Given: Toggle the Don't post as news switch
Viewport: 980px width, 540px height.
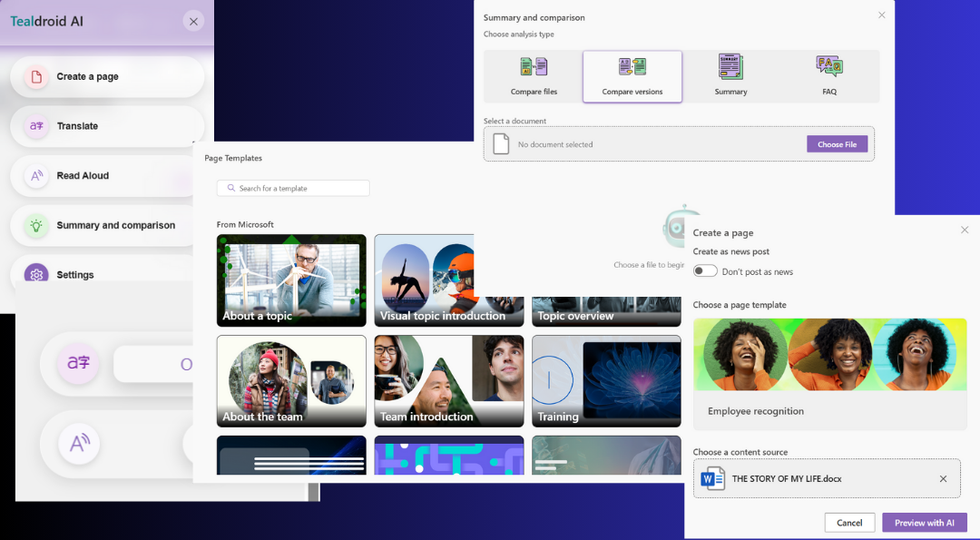Looking at the screenshot, I should point(705,271).
